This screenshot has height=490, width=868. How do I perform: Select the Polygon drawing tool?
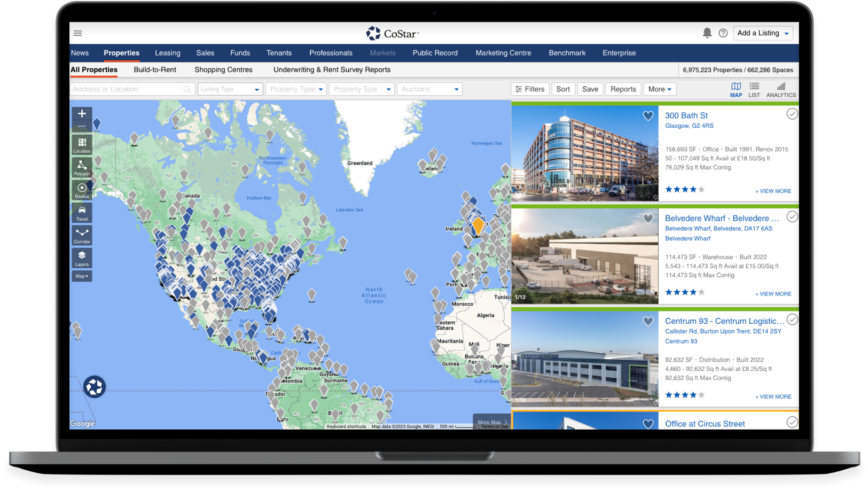coord(82,167)
